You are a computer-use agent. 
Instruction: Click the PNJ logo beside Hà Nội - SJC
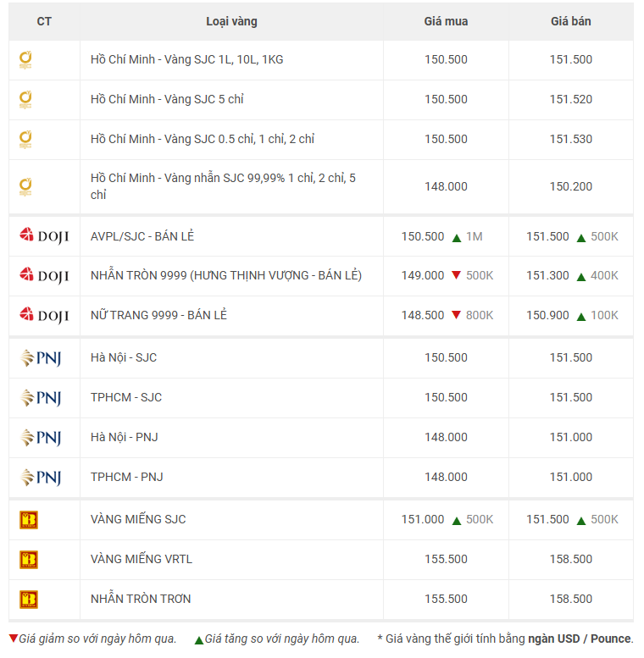(41, 358)
